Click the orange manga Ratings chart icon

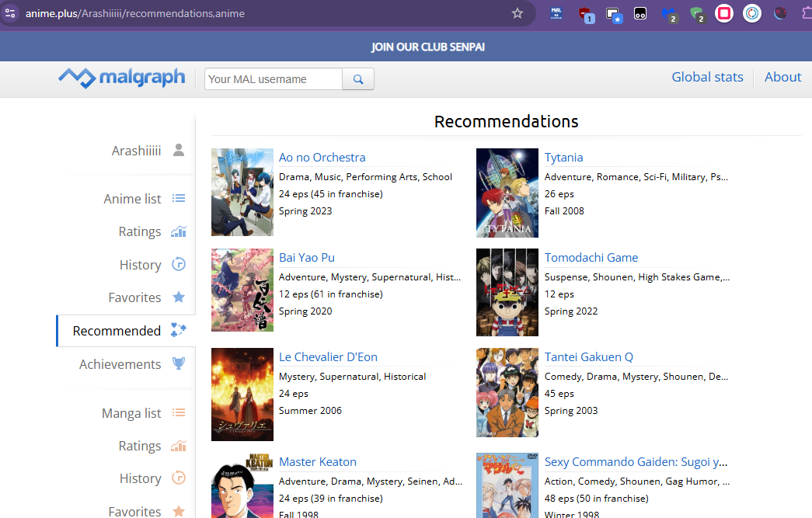(179, 446)
